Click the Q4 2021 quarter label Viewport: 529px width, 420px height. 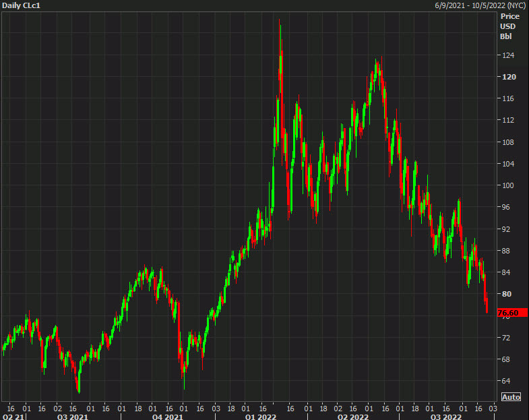tap(167, 417)
